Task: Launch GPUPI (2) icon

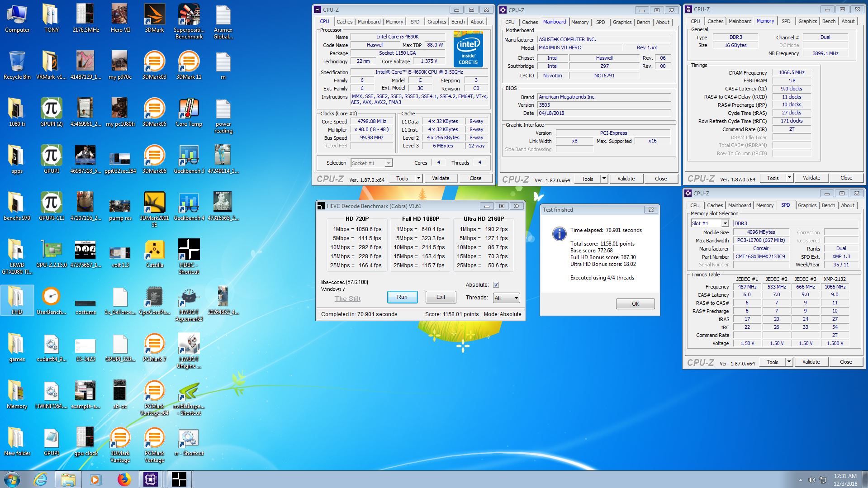Action: 52,113
